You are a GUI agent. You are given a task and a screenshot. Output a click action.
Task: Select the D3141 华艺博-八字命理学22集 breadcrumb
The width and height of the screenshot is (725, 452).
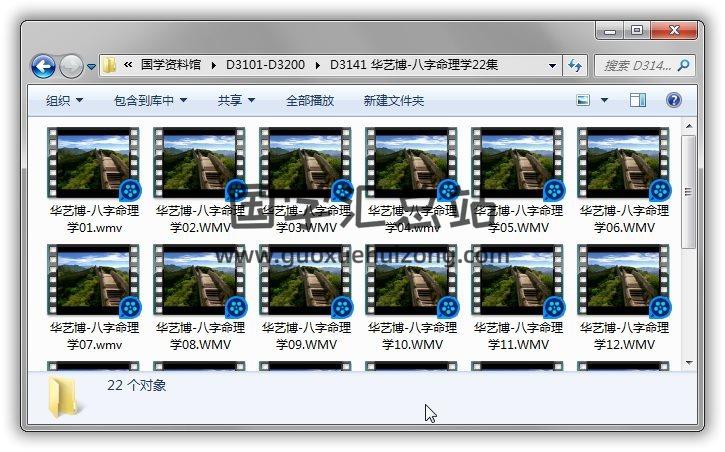pyautogui.click(x=414, y=65)
